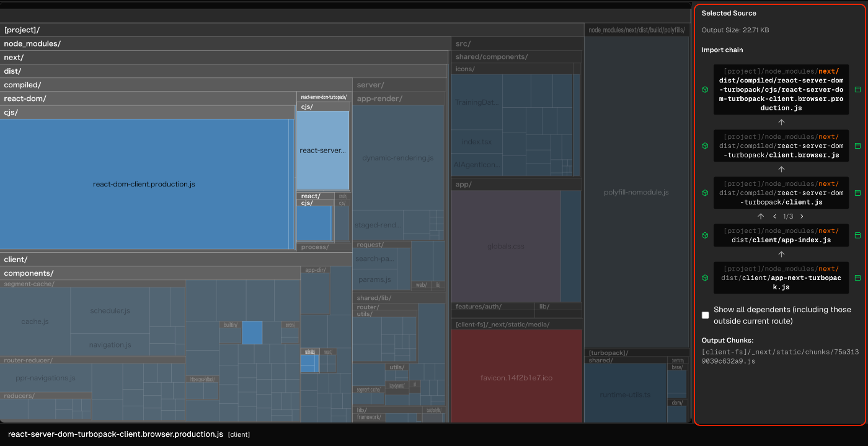Select the dist/ treemap header
This screenshot has height=446, width=868.
pyautogui.click(x=224, y=71)
